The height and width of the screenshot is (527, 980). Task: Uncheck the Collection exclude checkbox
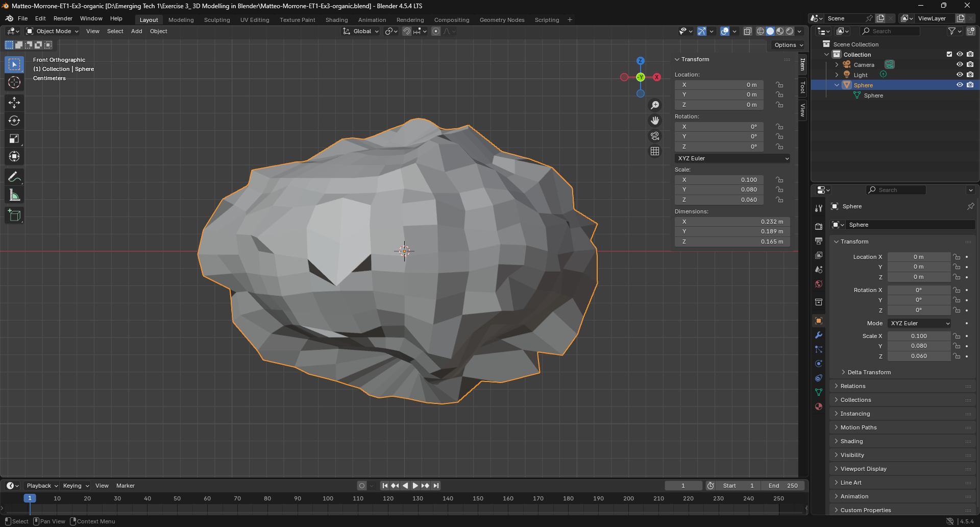coord(949,54)
